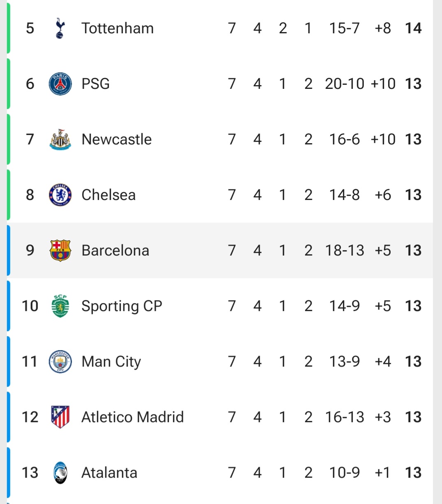Click the Barcelona crest
Viewport: 442px width, 504px height.
pos(60,251)
